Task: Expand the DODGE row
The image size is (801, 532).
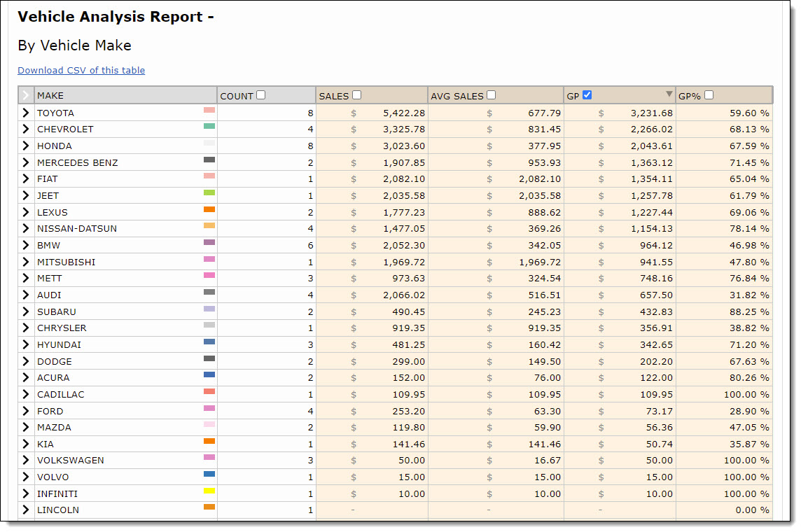Action: pyautogui.click(x=25, y=361)
